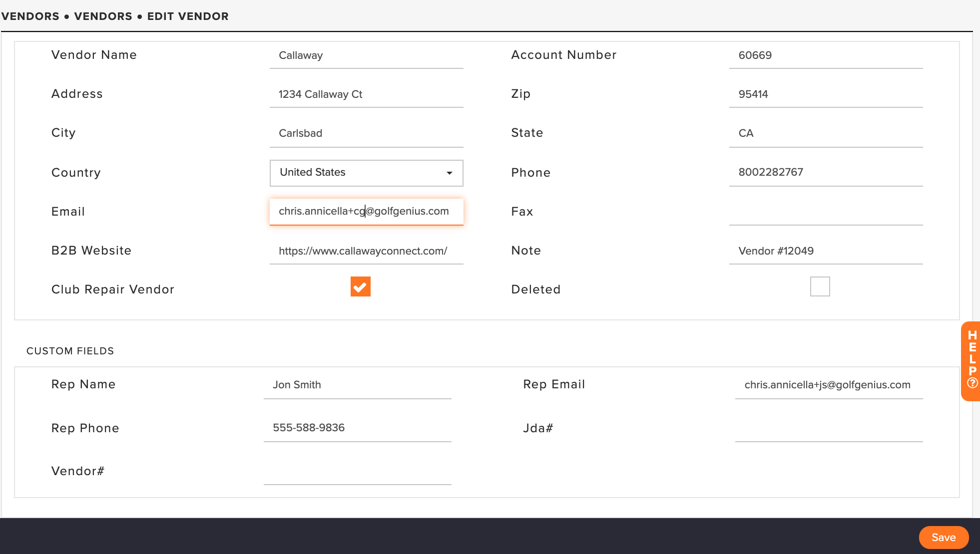Click the Account Number label
Image resolution: width=980 pixels, height=554 pixels.
click(563, 55)
